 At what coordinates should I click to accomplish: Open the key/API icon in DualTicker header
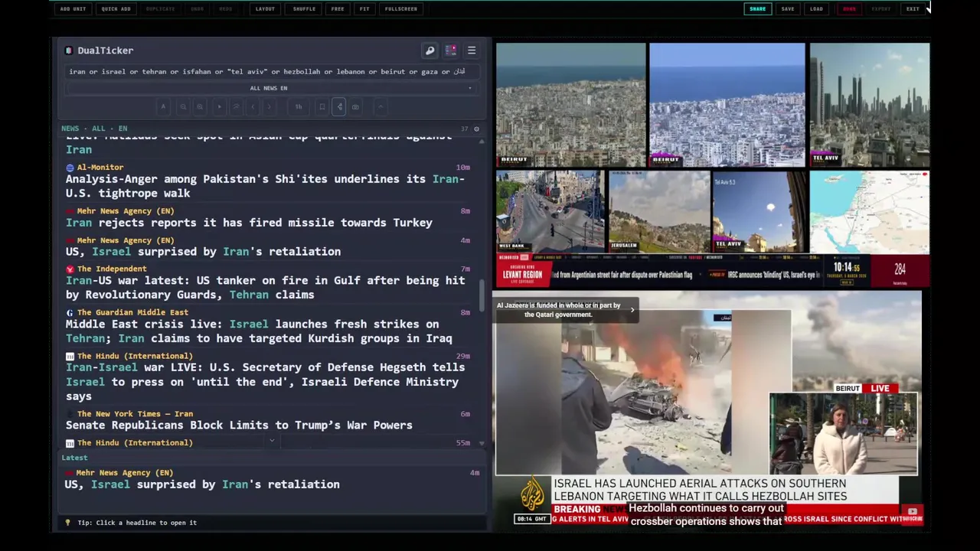pyautogui.click(x=430, y=51)
